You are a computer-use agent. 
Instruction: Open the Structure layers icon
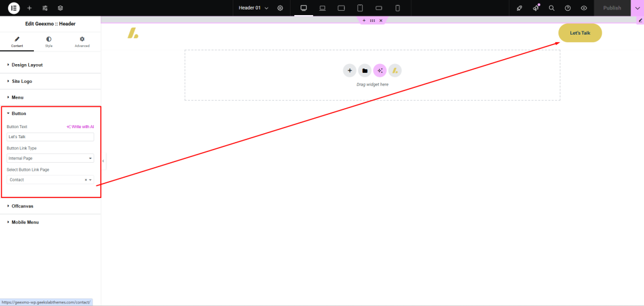coord(60,8)
